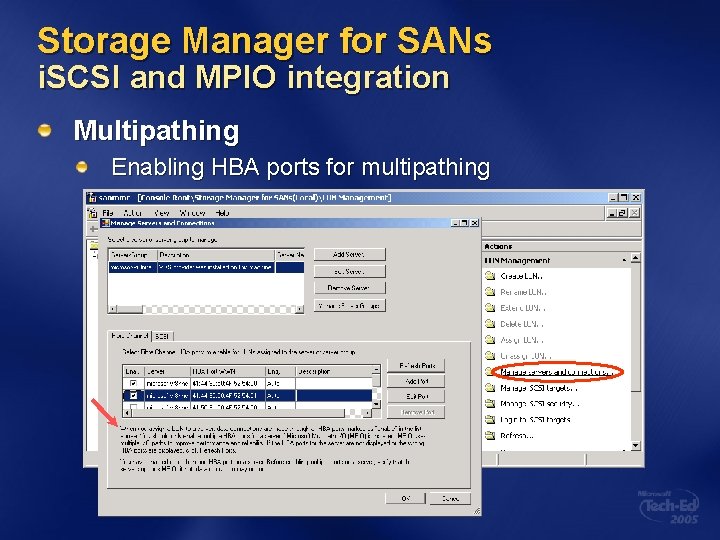Open the Action menu
This screenshot has height=540, width=720.
pyautogui.click(x=133, y=213)
